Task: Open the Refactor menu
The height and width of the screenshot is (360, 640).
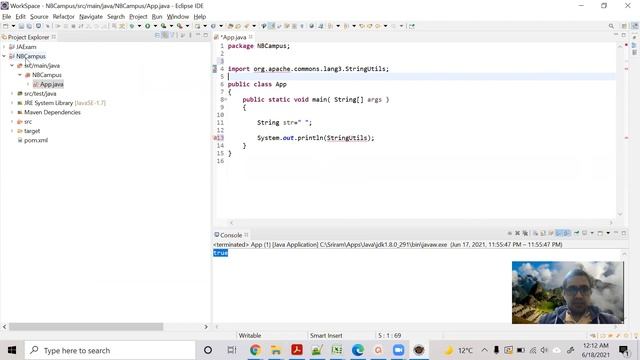Action: 64,17
